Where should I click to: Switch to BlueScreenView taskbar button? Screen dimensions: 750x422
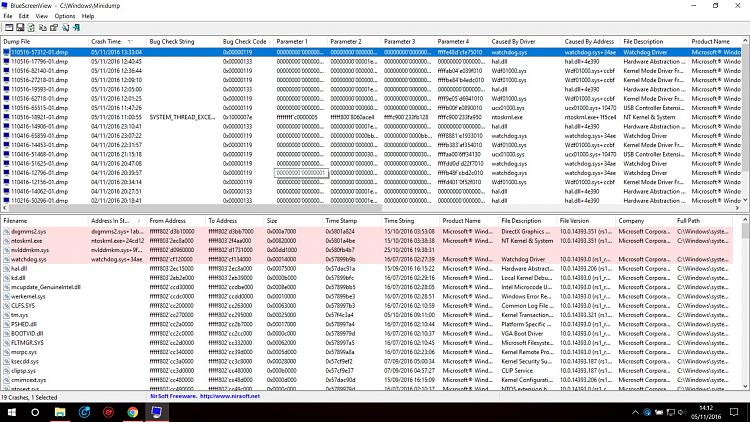[156, 412]
